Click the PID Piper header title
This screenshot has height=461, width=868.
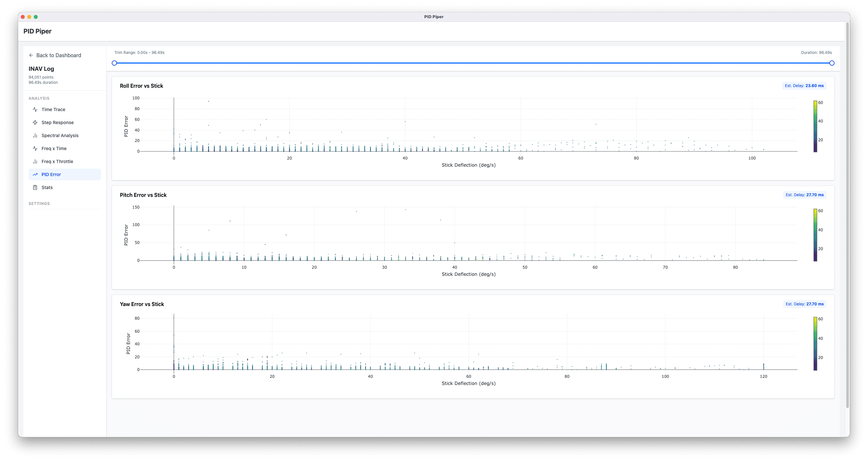[37, 31]
